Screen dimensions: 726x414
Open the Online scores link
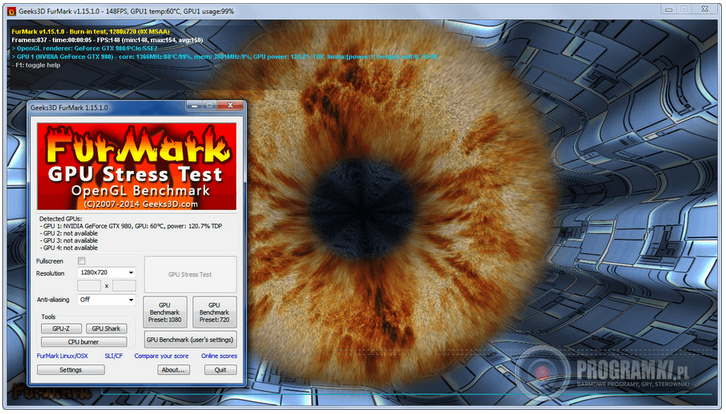pos(219,356)
